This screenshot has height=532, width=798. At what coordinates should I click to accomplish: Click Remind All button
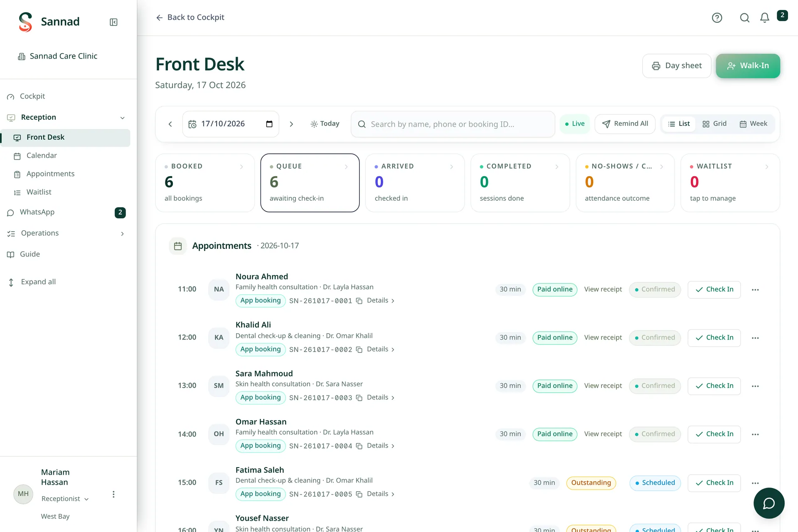(625, 124)
